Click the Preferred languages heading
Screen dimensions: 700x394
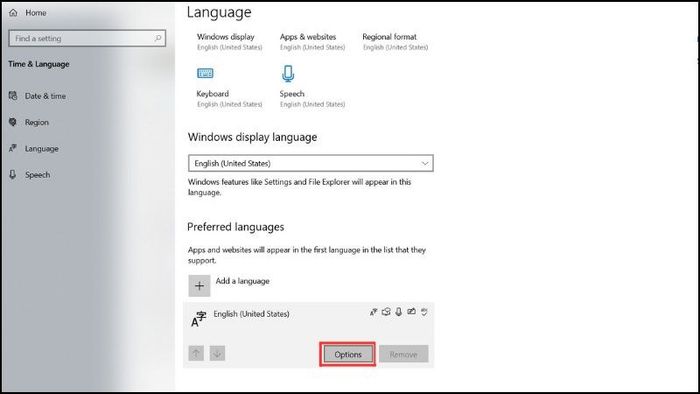point(235,227)
